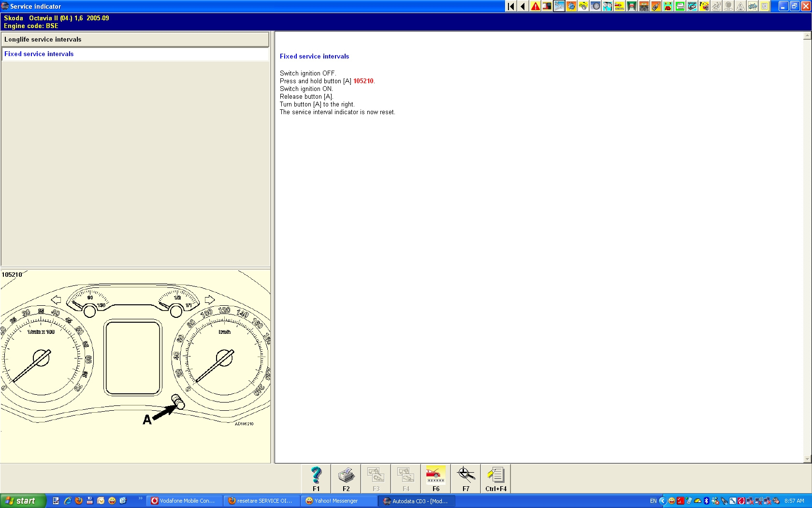The width and height of the screenshot is (812, 508).
Task: Switch to Yahoo! Messenger taskbar window
Action: pos(338,501)
